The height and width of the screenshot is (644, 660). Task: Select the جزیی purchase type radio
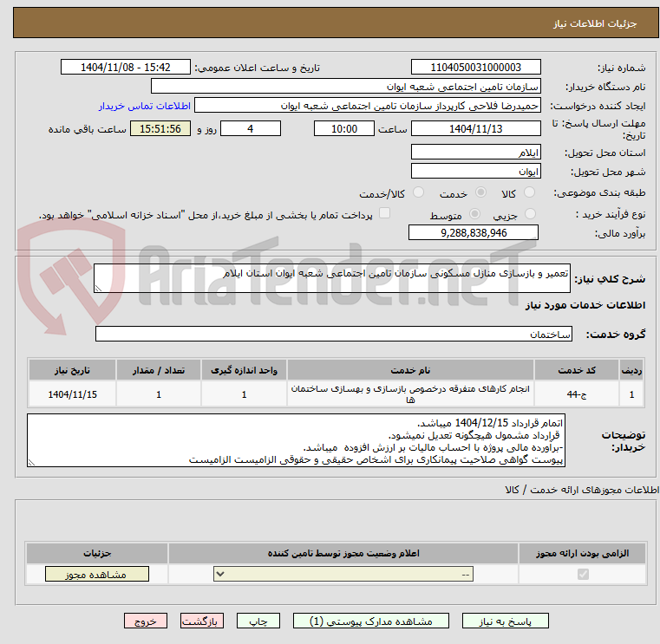point(531,214)
